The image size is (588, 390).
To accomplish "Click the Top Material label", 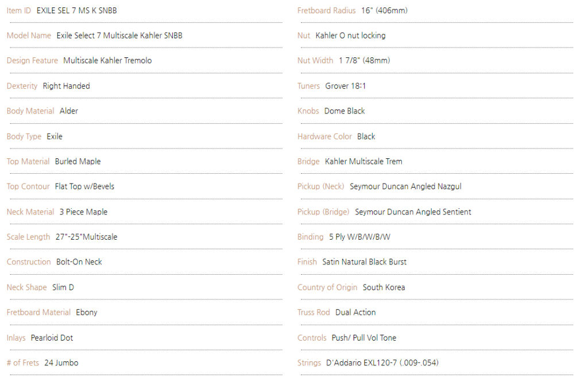I will click(28, 162).
